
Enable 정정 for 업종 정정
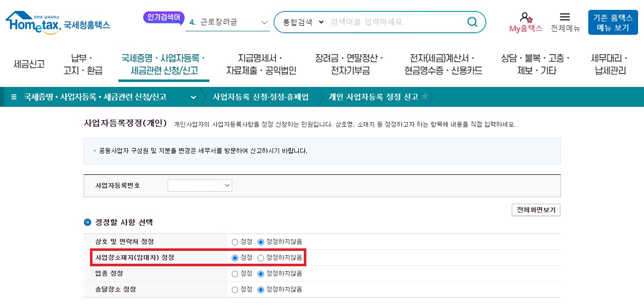click(234, 273)
